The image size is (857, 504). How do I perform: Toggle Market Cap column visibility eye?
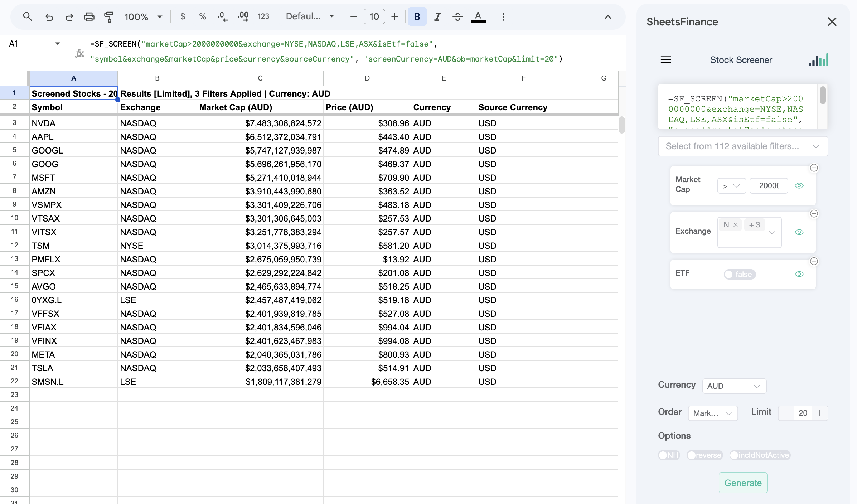[799, 186]
